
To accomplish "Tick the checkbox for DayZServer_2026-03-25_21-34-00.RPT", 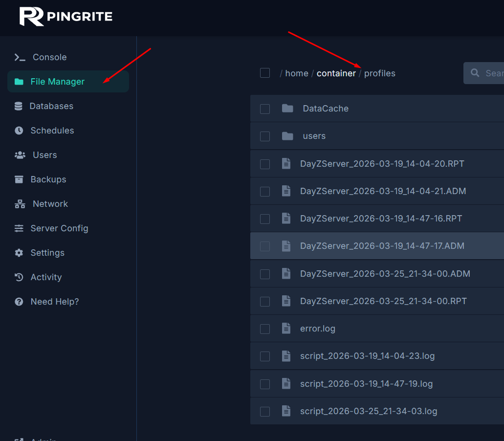I will click(264, 301).
